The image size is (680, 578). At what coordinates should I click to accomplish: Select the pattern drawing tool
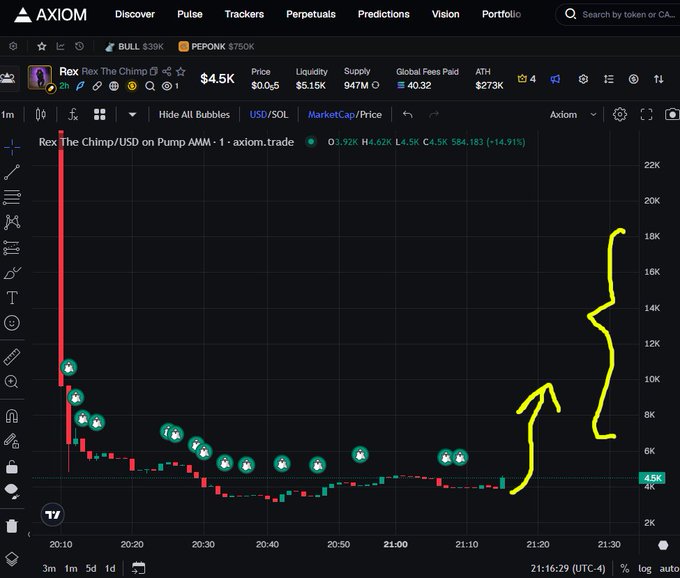(12, 222)
